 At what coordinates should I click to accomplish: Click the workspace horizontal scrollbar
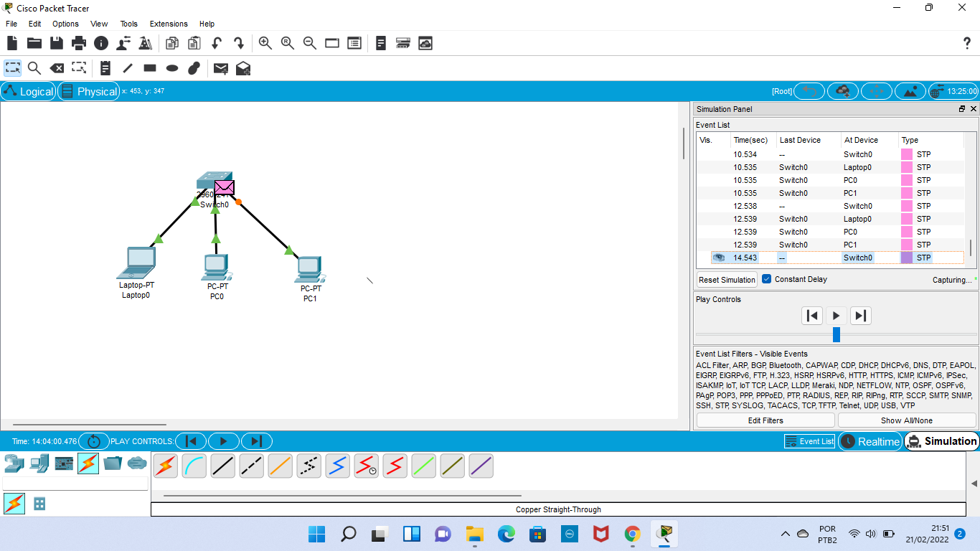[x=90, y=424]
